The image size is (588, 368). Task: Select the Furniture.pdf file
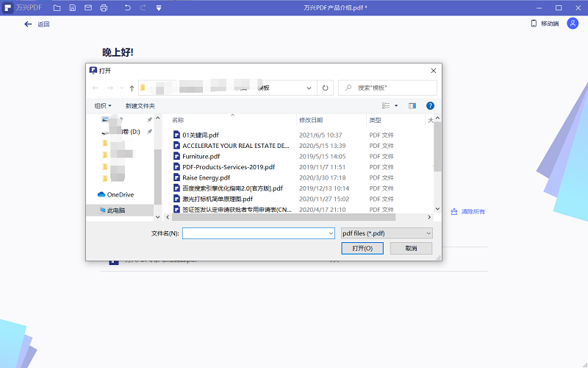click(x=201, y=156)
